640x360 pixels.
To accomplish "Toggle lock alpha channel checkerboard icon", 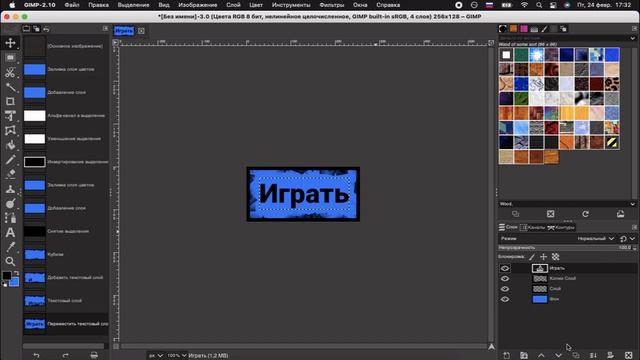I will (556, 257).
